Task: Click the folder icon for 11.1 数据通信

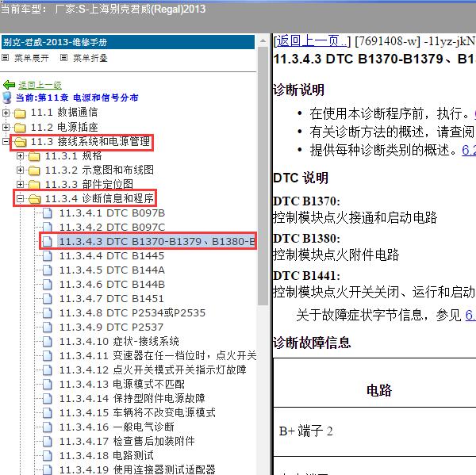Action: [20, 113]
